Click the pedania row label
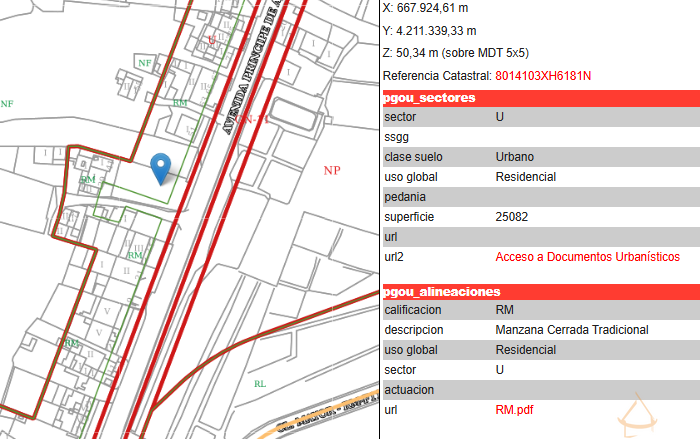 click(405, 197)
